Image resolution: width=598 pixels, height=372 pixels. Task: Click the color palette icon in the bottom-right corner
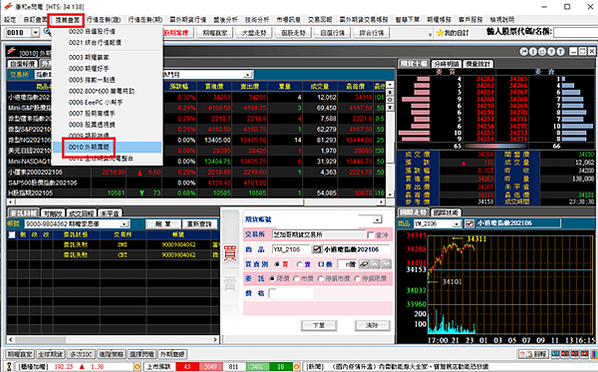coord(594,354)
